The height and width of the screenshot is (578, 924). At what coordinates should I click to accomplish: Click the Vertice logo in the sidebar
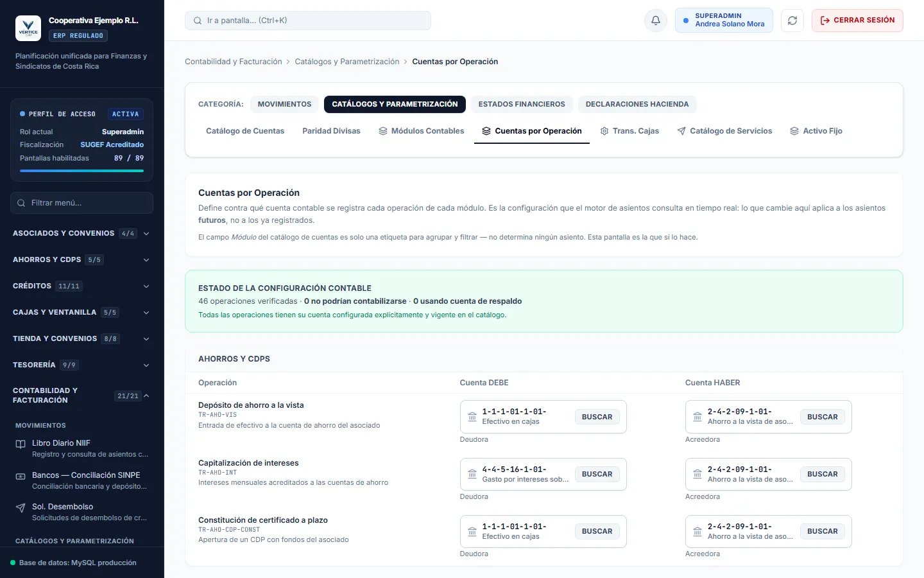(x=28, y=28)
